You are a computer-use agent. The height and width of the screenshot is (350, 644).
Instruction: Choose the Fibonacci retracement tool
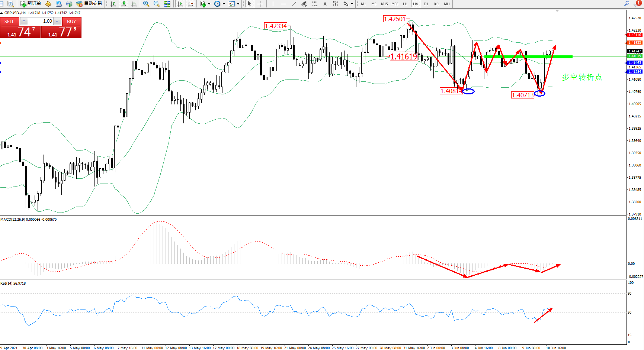pyautogui.click(x=314, y=4)
